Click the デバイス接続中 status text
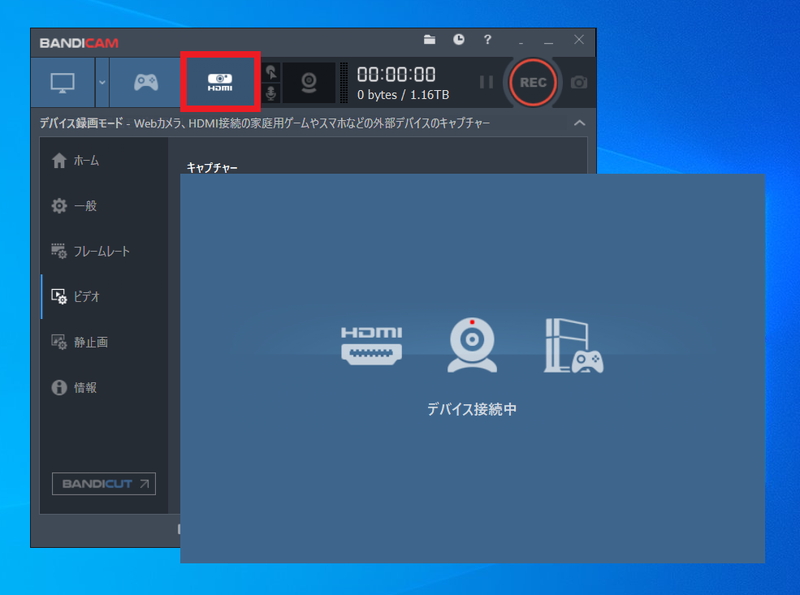 472,409
